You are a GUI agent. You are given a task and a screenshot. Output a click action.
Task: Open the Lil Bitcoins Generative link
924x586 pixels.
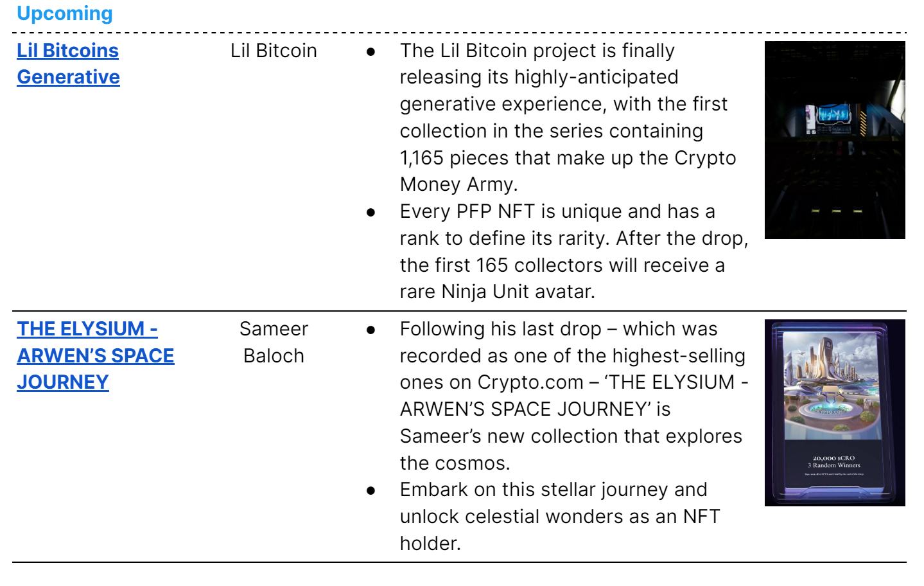coord(68,64)
